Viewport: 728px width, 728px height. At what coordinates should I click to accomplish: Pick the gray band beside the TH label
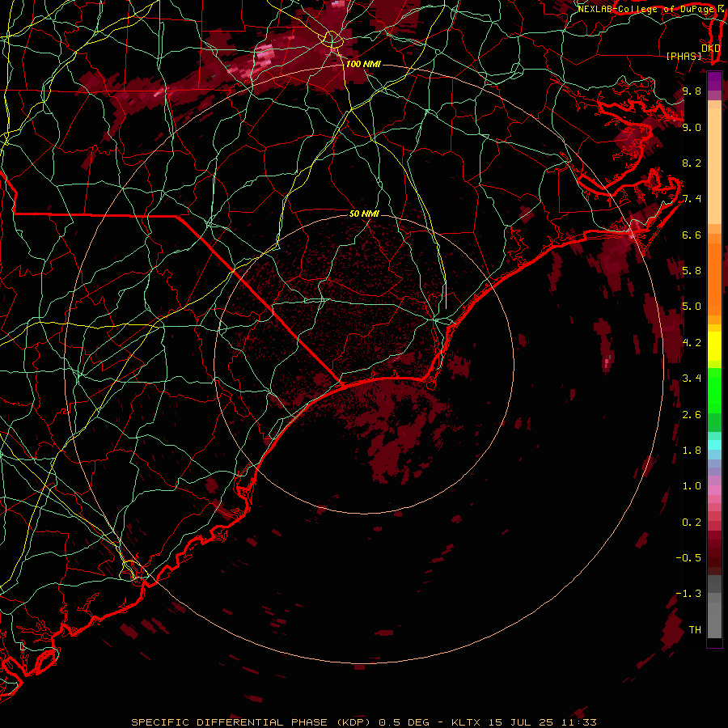(714, 620)
